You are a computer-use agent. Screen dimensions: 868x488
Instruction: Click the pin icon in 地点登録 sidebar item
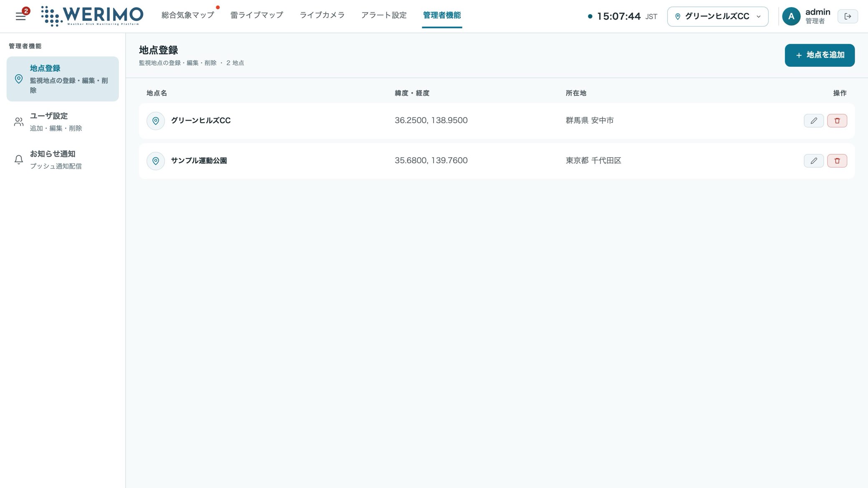click(x=19, y=79)
